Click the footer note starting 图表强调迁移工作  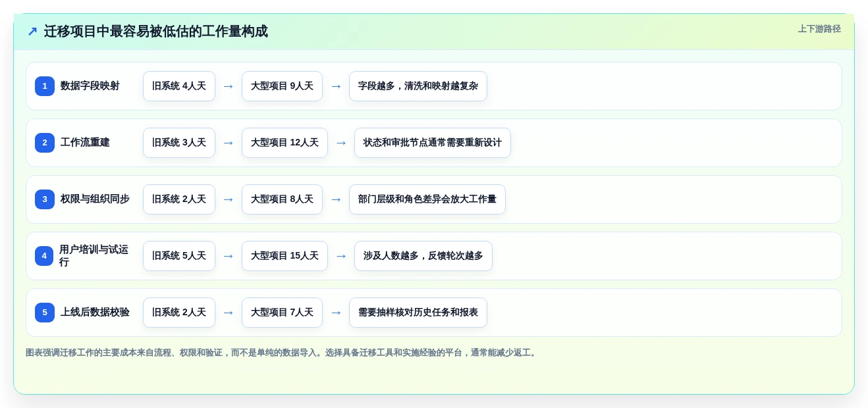(282, 353)
